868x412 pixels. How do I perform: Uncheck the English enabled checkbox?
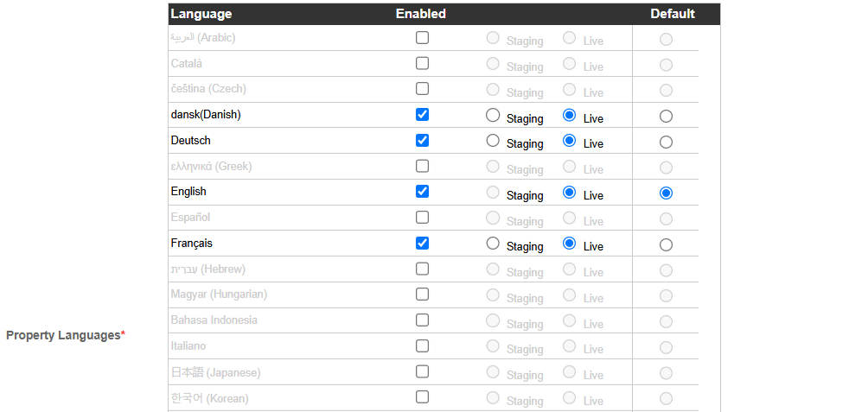(423, 192)
